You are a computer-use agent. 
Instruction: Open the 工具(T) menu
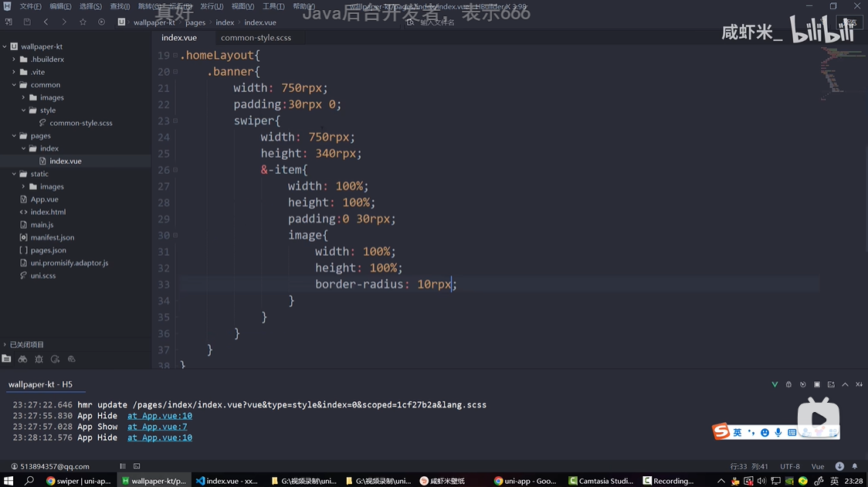[x=273, y=6]
